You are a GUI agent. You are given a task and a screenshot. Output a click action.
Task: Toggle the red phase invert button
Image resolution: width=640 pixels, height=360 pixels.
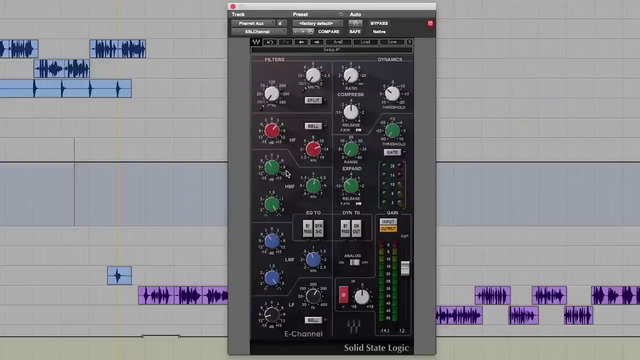pos(344,294)
